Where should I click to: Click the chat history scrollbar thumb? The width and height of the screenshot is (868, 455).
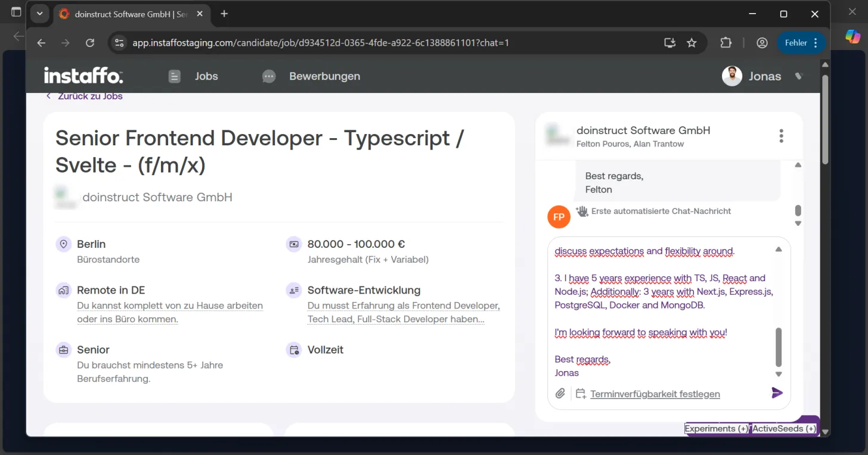(798, 211)
